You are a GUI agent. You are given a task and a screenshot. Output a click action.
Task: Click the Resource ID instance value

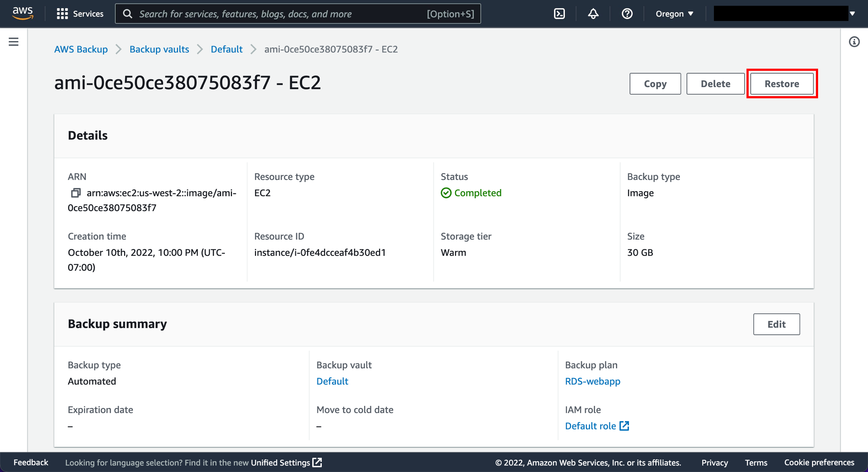point(320,252)
